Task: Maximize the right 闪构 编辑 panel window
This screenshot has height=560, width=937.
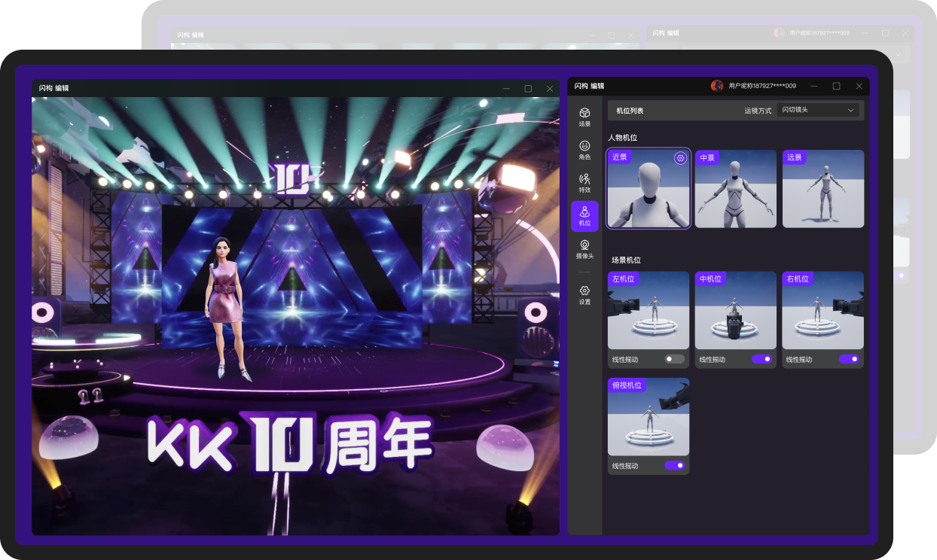Action: tap(836, 86)
